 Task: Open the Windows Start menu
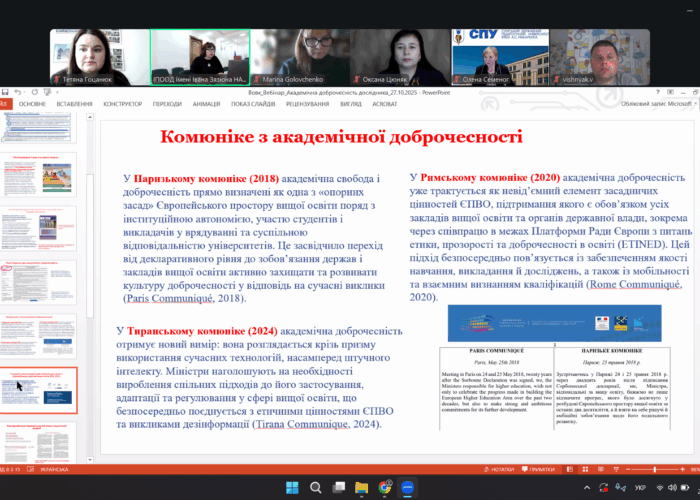click(293, 488)
